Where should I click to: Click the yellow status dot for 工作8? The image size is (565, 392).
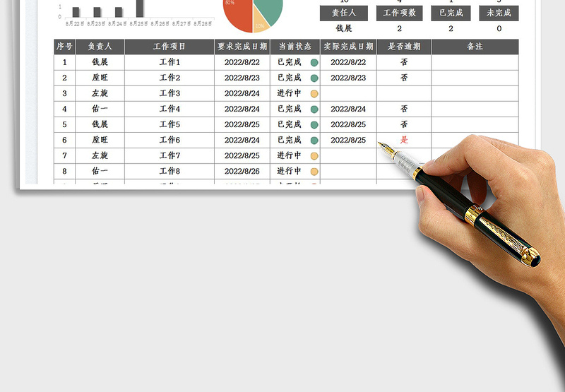pyautogui.click(x=314, y=171)
